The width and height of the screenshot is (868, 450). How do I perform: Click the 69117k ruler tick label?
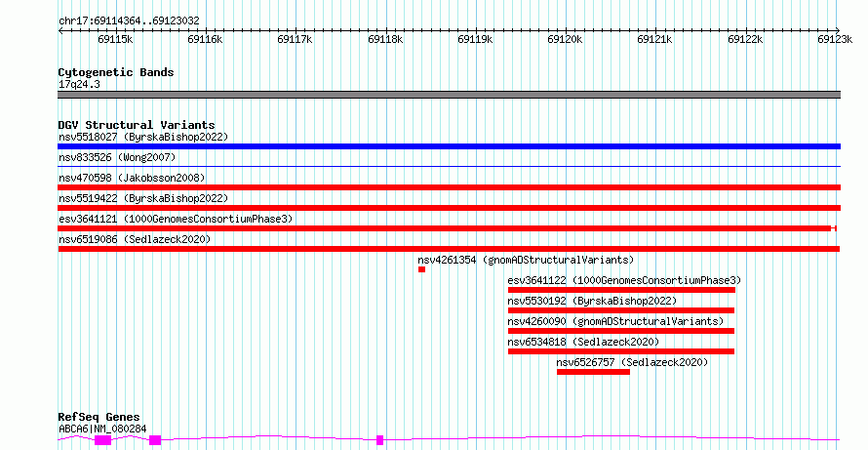click(296, 39)
